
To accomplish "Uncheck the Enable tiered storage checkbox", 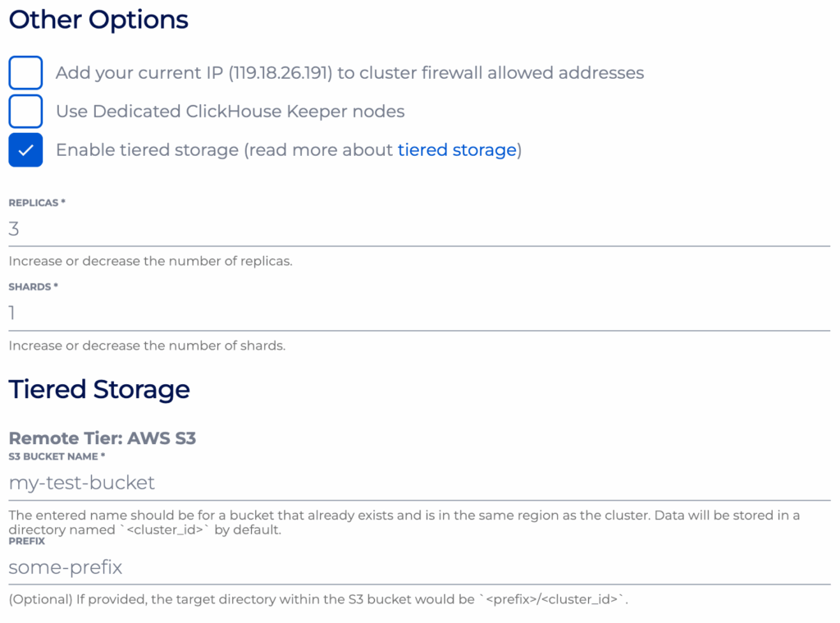I will [25, 150].
